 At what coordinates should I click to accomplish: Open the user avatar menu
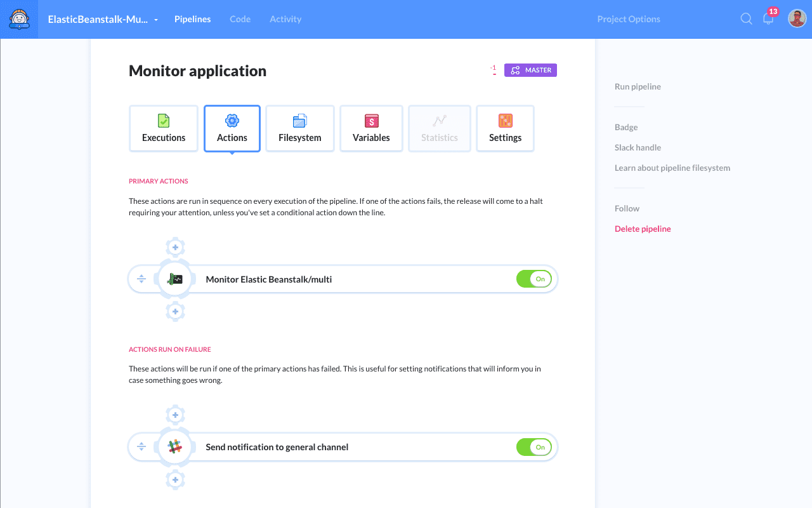pyautogui.click(x=797, y=18)
